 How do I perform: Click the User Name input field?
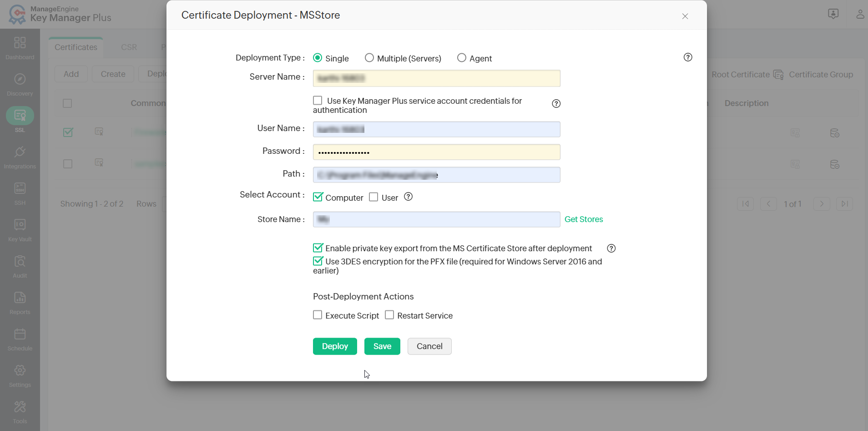436,129
